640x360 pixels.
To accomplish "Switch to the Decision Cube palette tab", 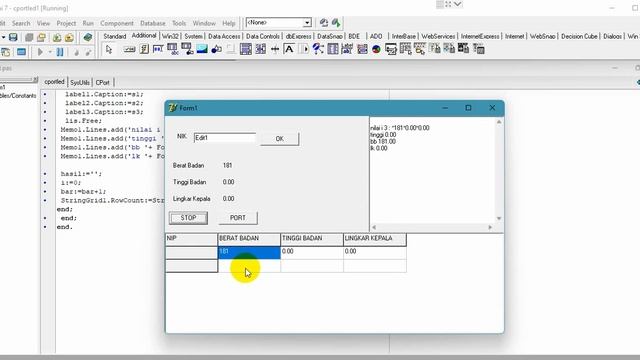I will [579, 36].
